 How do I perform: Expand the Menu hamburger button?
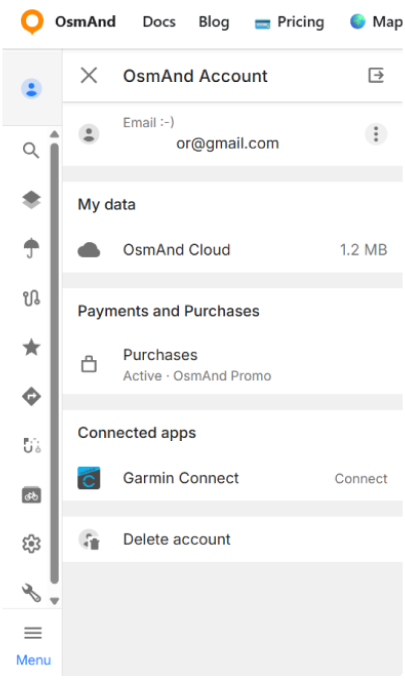point(33,645)
